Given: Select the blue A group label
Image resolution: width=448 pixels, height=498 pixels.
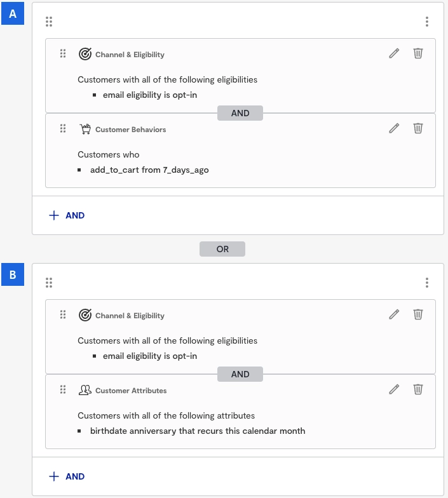Looking at the screenshot, I should 13,14.
